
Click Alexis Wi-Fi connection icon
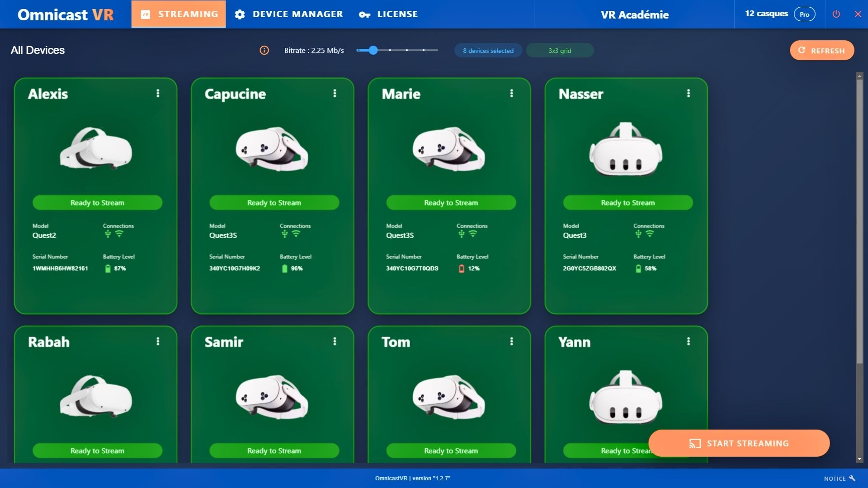point(119,234)
